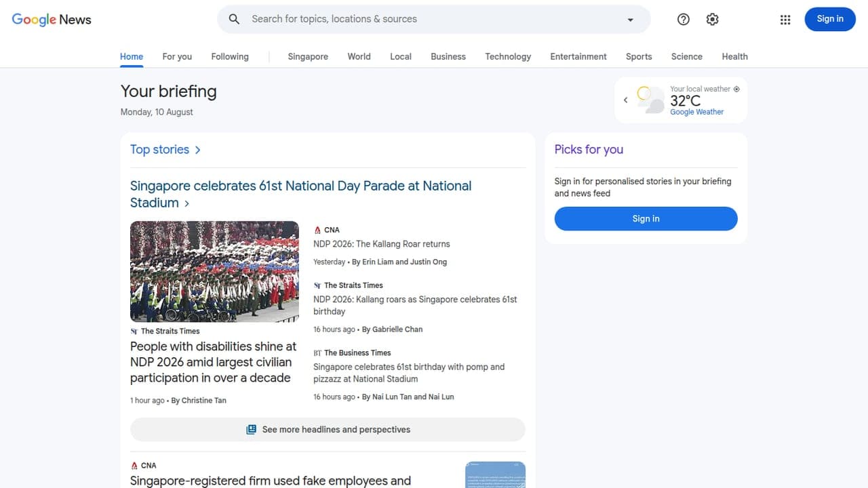Screen dimensions: 868x488
Task: Open the Help question mark icon
Action: coord(684,20)
